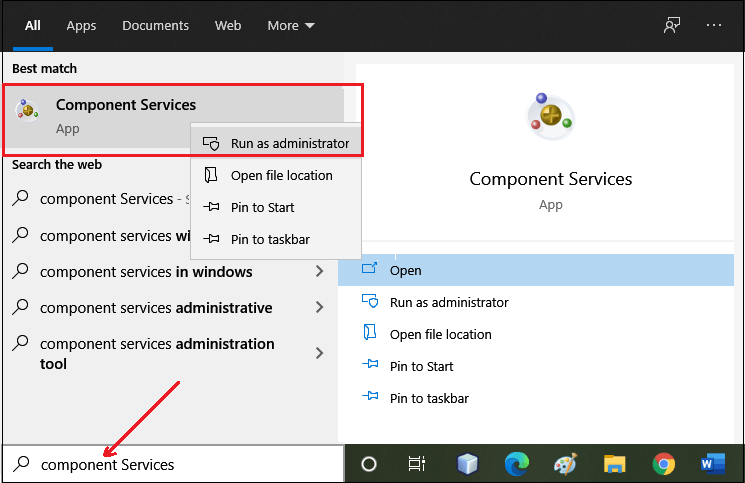Switch to the Documents search tab
745x483 pixels.
[x=155, y=26]
